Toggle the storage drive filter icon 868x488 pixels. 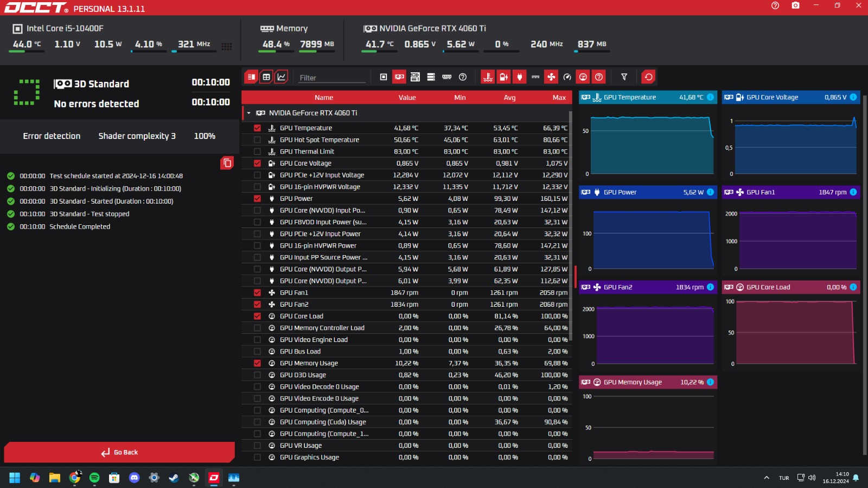431,77
